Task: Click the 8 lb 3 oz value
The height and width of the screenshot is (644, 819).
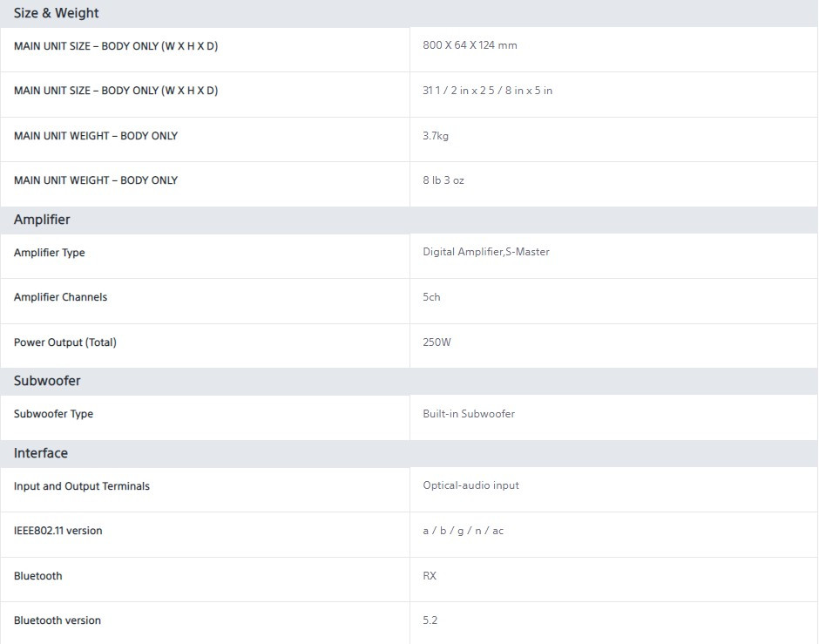Action: pyautogui.click(x=443, y=180)
